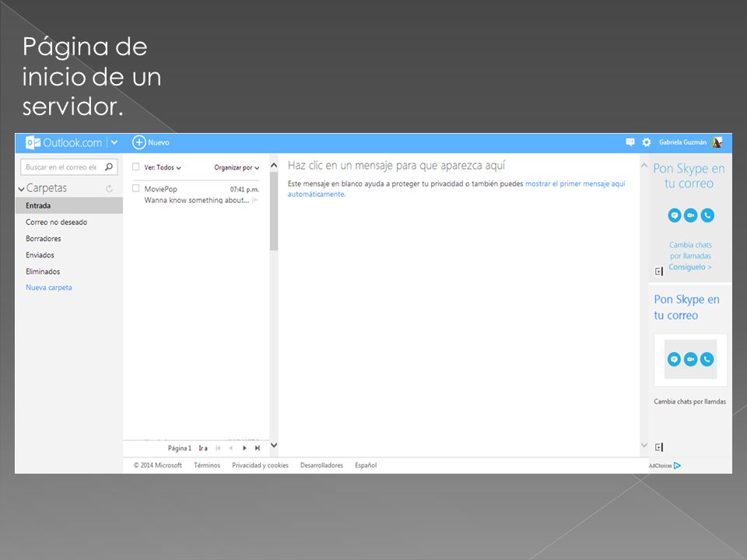Image resolution: width=747 pixels, height=560 pixels.
Task: Click lower Pon Skype en tu correo heading
Action: click(x=686, y=307)
